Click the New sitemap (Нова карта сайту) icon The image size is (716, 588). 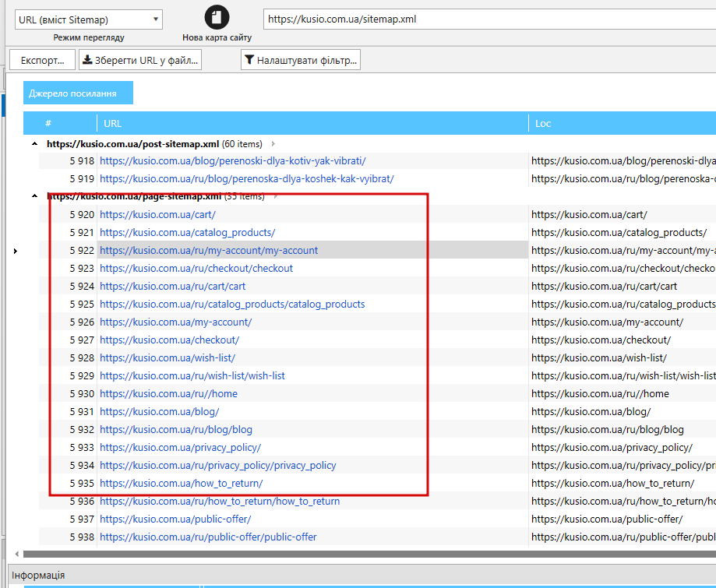(217, 17)
